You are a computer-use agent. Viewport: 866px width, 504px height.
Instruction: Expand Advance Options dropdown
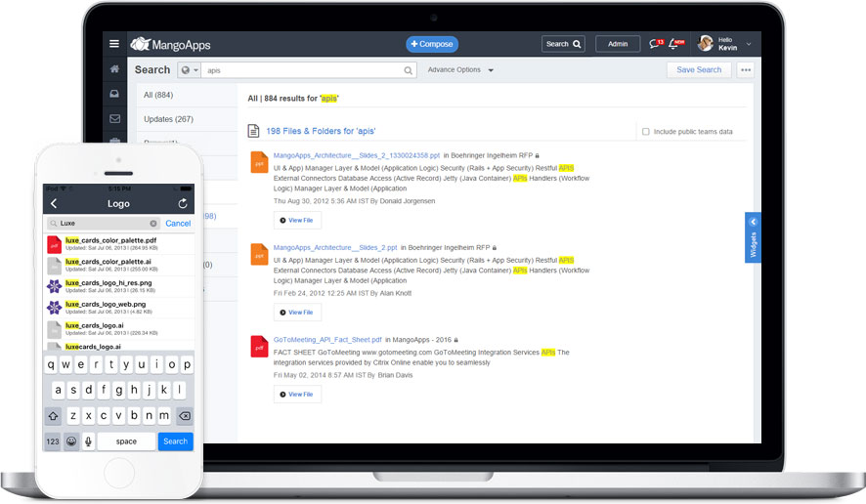tap(460, 70)
